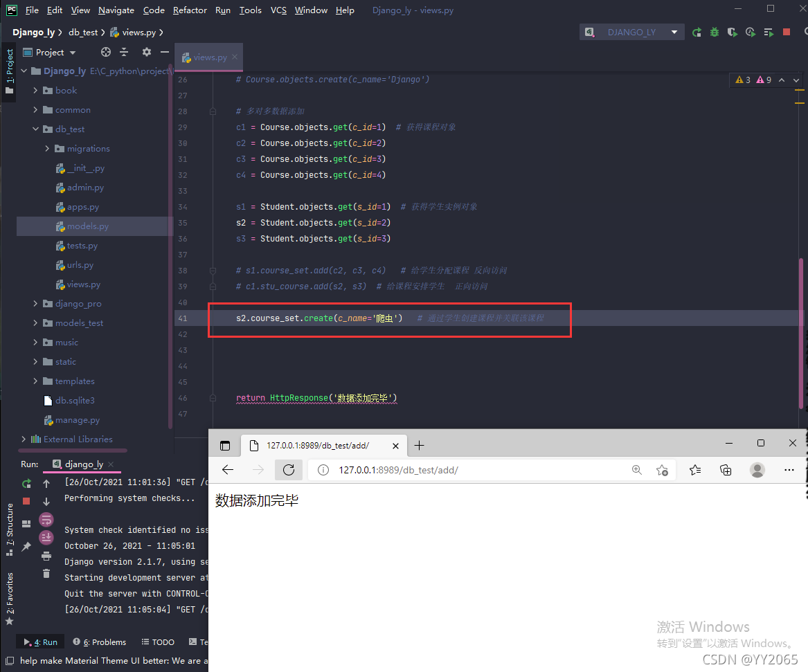This screenshot has width=808, height=672.
Task: Toggle scroll to end in Run console
Action: point(46,538)
